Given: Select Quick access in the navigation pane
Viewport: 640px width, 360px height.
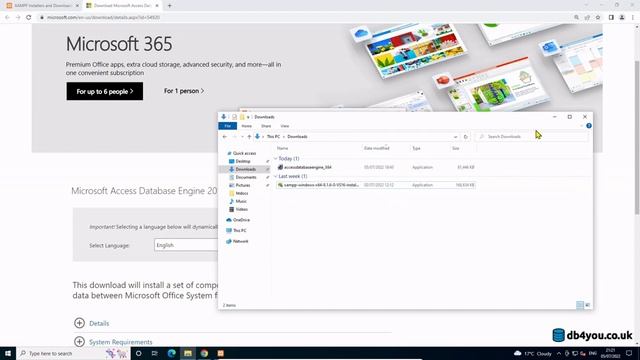Looking at the screenshot, I should point(244,153).
